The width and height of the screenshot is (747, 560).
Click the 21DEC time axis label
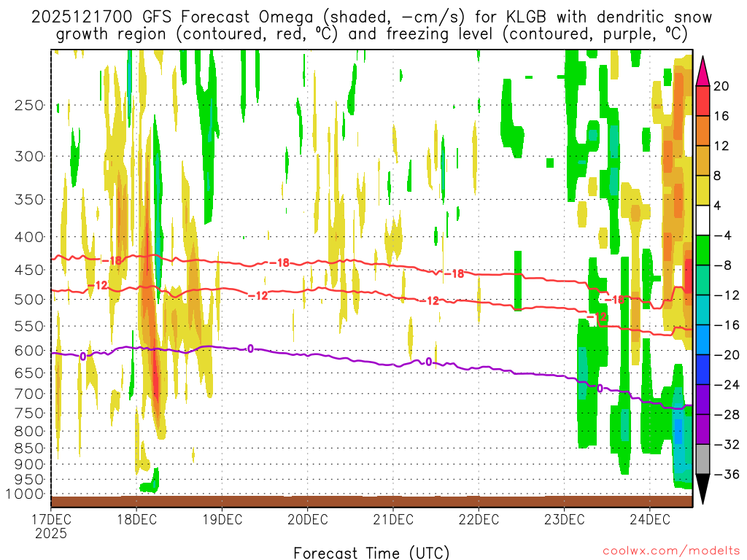click(x=393, y=519)
